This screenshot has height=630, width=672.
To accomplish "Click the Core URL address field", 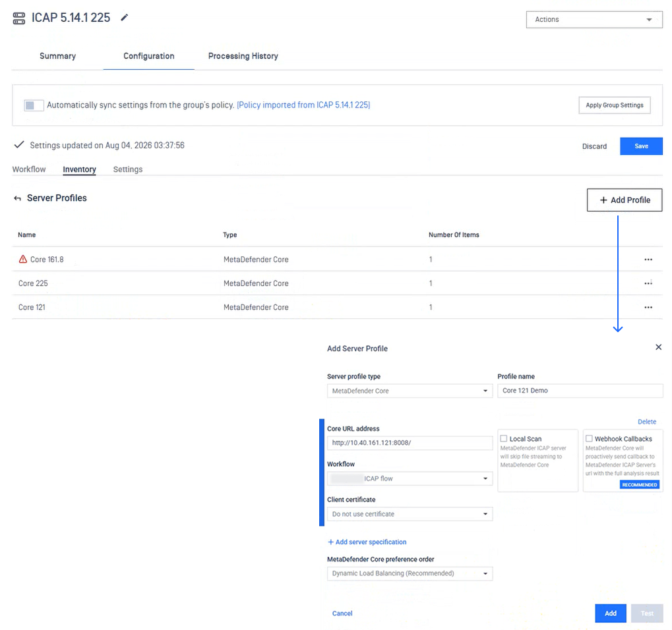I will coord(410,443).
